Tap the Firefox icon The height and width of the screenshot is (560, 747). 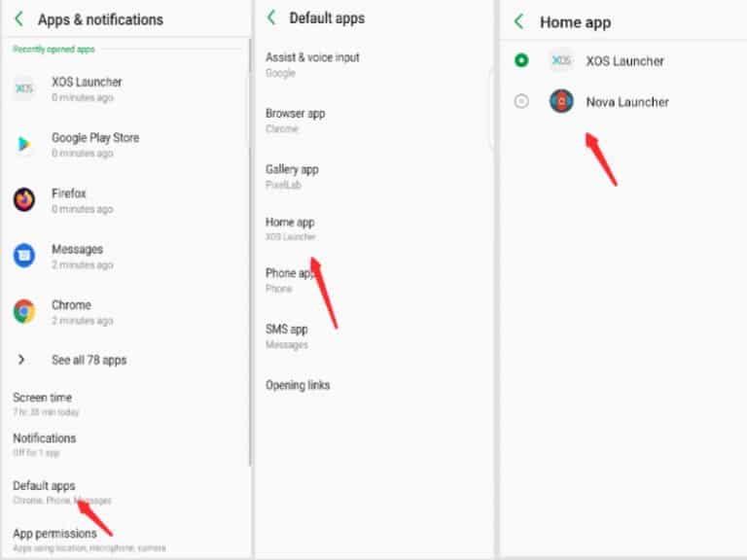23,199
